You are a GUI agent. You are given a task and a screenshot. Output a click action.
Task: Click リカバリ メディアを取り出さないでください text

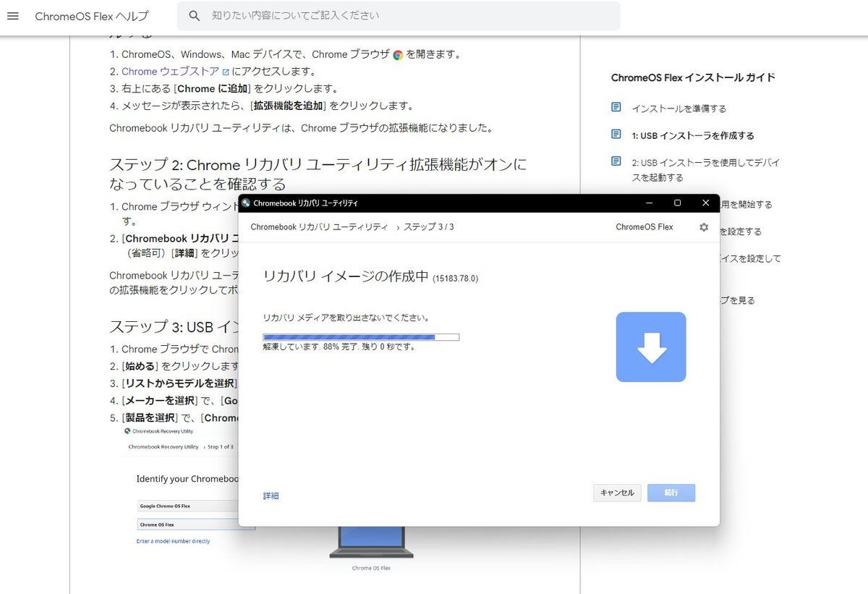346,318
